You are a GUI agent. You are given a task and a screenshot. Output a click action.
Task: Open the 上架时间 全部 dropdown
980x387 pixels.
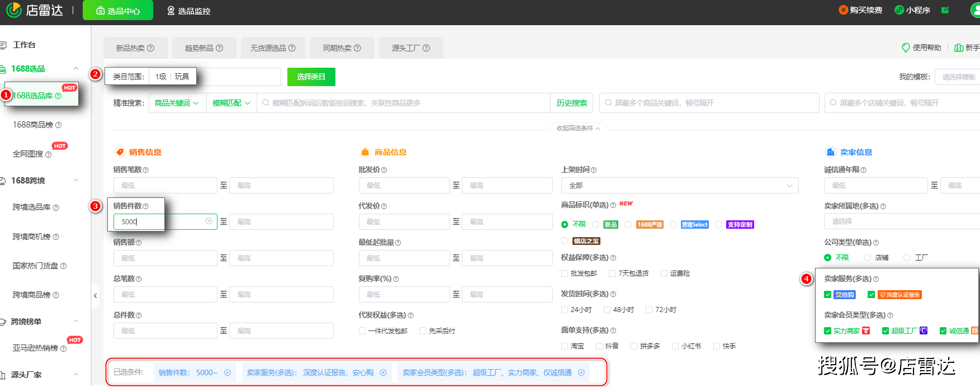tap(680, 186)
